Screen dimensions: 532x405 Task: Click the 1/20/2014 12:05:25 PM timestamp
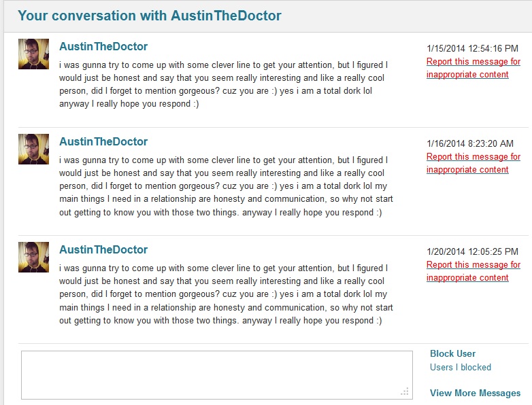point(472,252)
